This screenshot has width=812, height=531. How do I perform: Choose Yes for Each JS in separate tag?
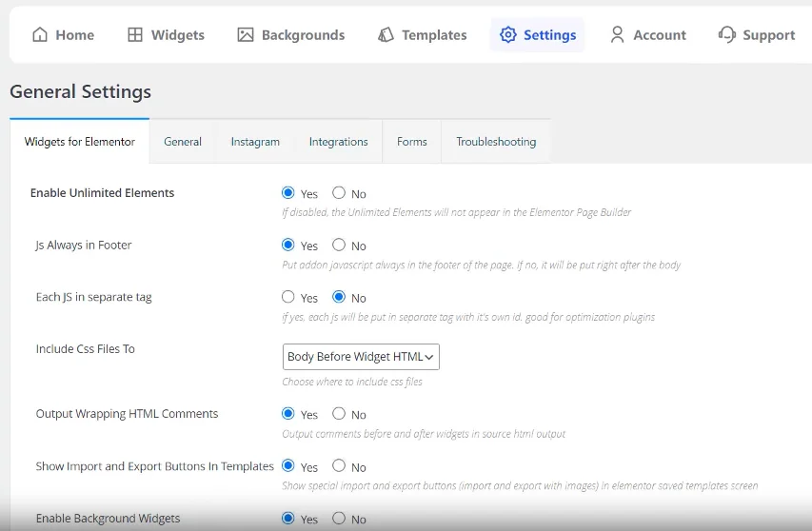[288, 298]
